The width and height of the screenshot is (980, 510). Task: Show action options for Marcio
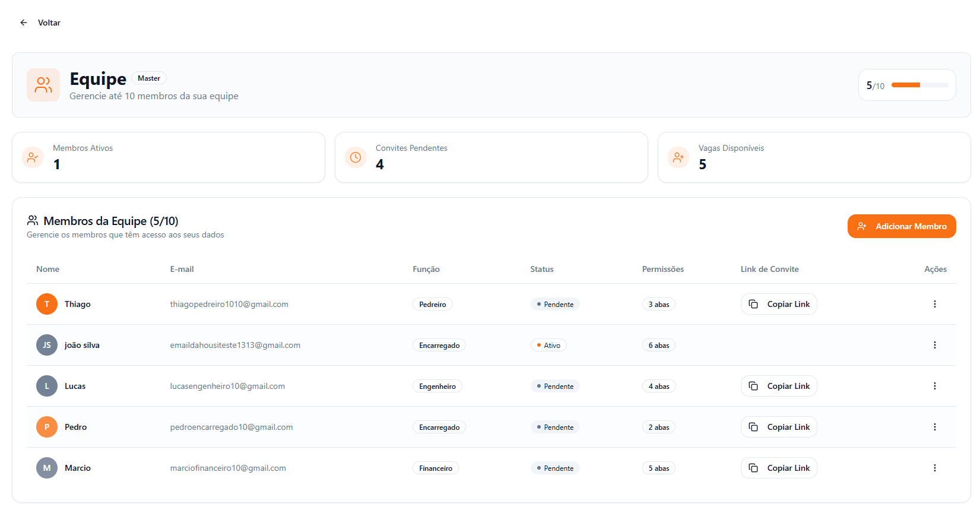[934, 468]
